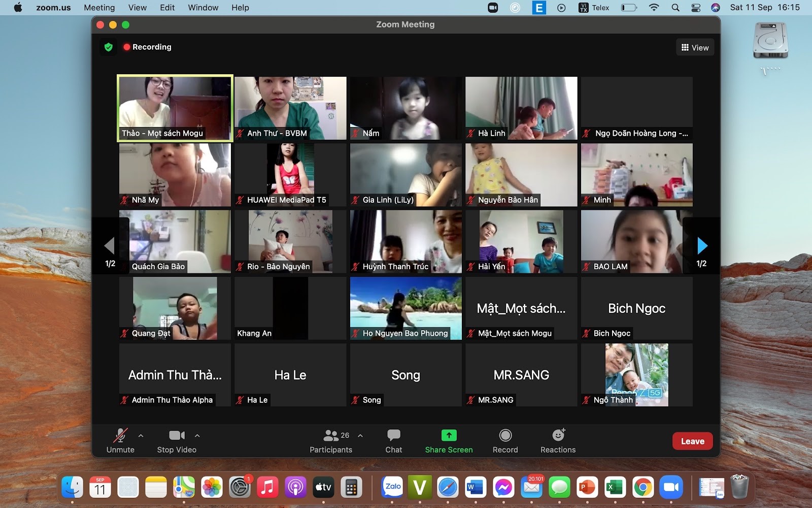The image size is (812, 508).
Task: Open the Chat panel
Action: click(x=393, y=441)
